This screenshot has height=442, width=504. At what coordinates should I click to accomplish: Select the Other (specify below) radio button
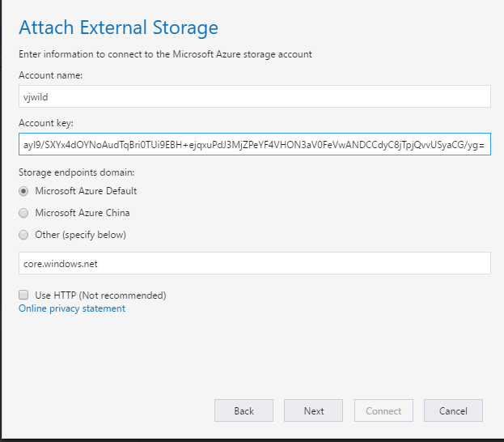(x=24, y=235)
